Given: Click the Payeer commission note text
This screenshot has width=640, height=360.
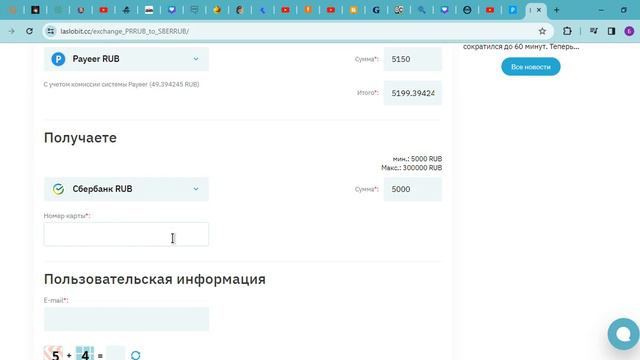Looking at the screenshot, I should [121, 84].
